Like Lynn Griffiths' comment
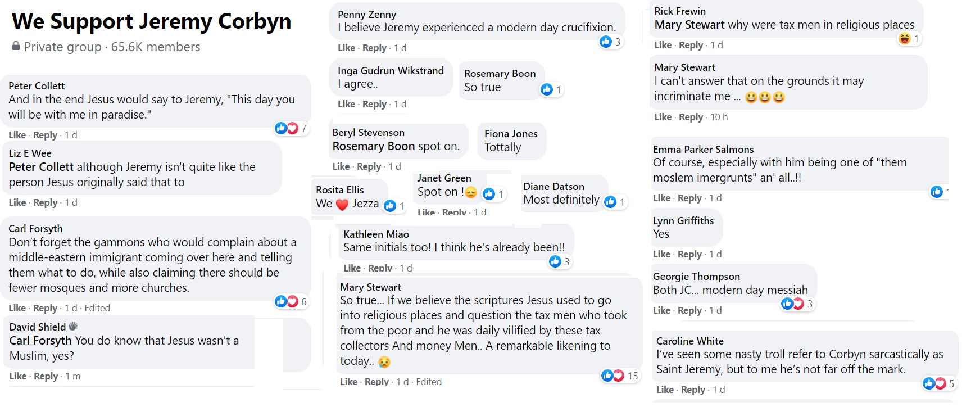 point(661,254)
